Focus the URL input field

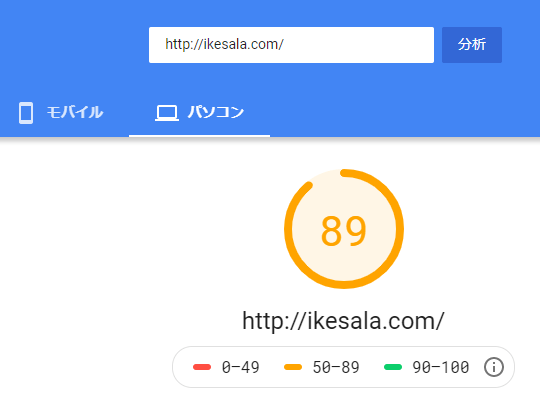point(291,45)
